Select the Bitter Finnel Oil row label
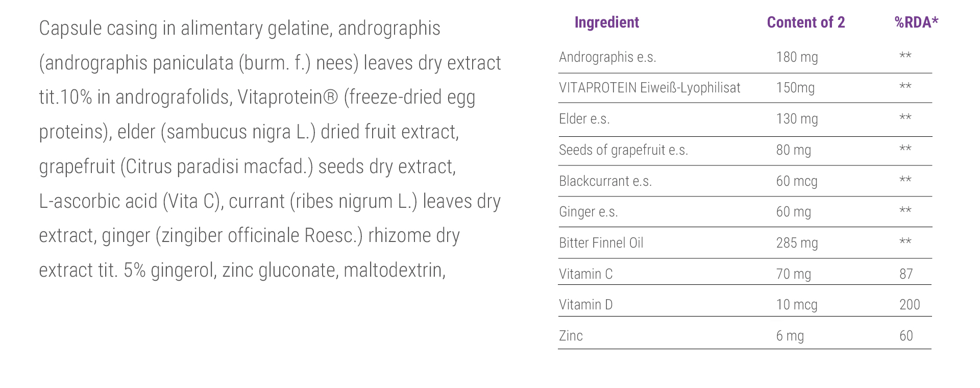The height and width of the screenshot is (388, 980). pyautogui.click(x=601, y=243)
